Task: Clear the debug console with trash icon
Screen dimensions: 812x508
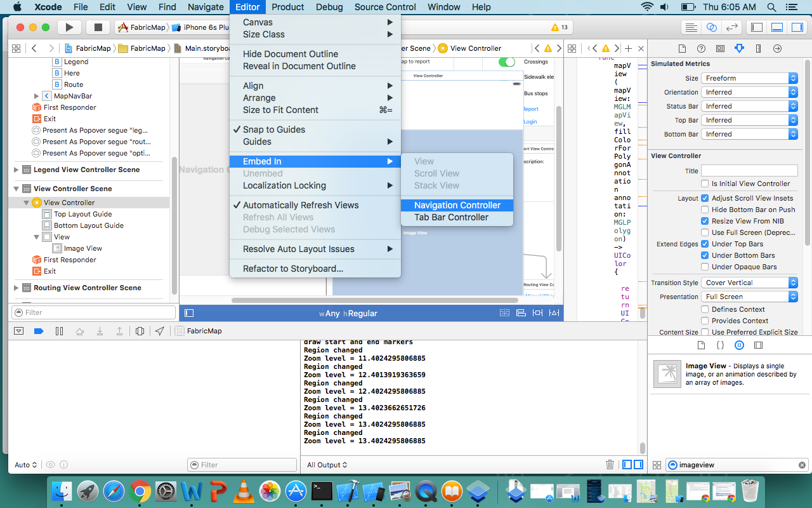Action: [610, 465]
